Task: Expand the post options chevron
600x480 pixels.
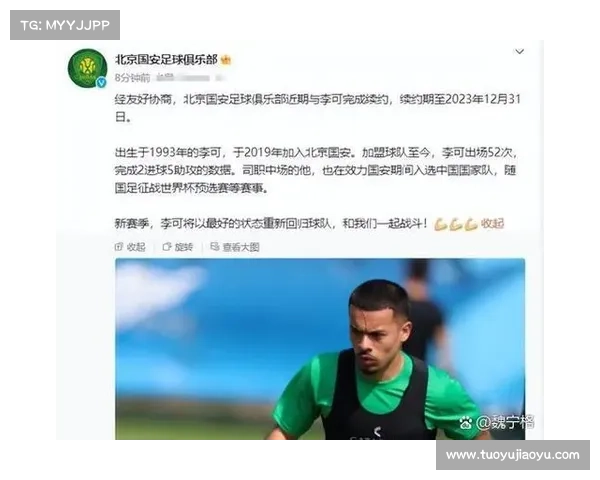Action: tap(519, 51)
